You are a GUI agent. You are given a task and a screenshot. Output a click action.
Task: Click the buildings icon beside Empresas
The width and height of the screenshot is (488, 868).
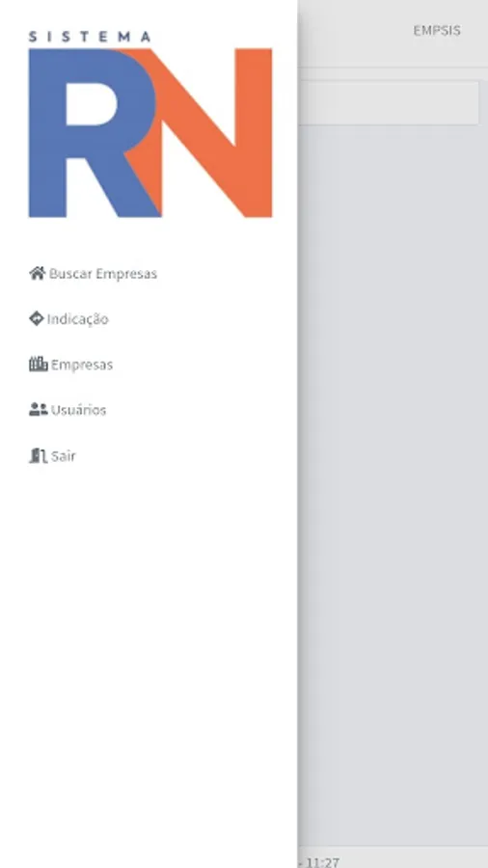tap(39, 364)
